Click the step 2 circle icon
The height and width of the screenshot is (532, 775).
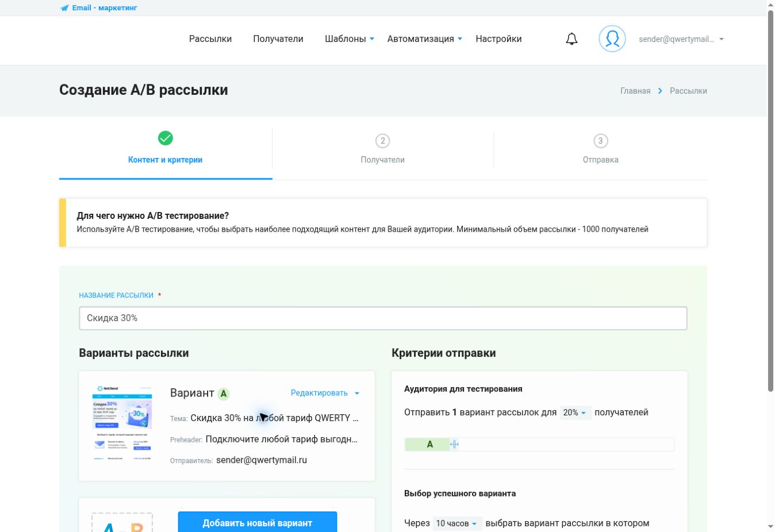click(x=382, y=141)
